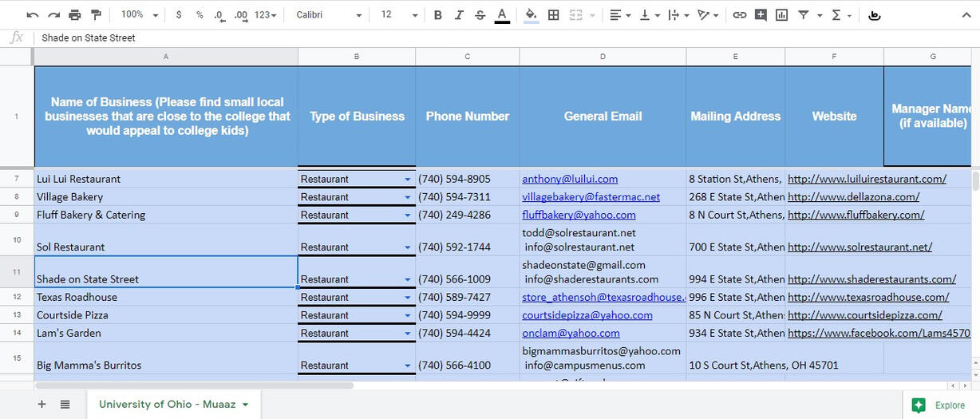Decrease decimal places
This screenshot has width=980, height=419.
pyautogui.click(x=219, y=14)
